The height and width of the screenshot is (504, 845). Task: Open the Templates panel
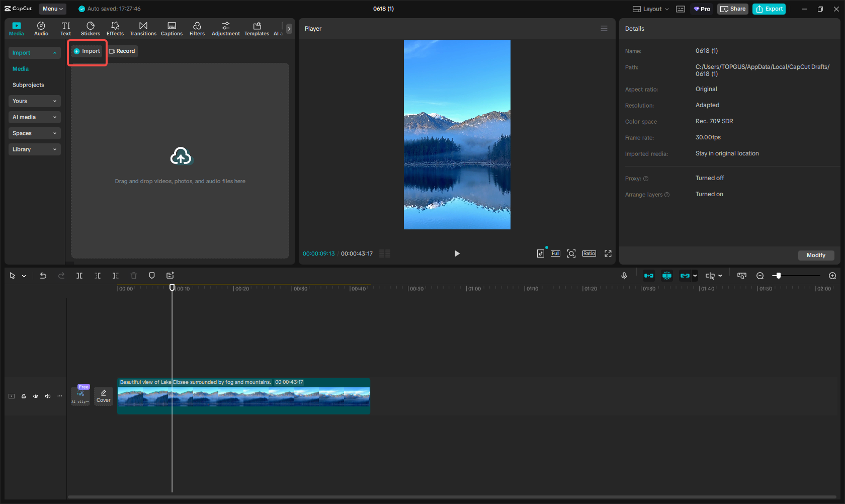[x=257, y=28]
